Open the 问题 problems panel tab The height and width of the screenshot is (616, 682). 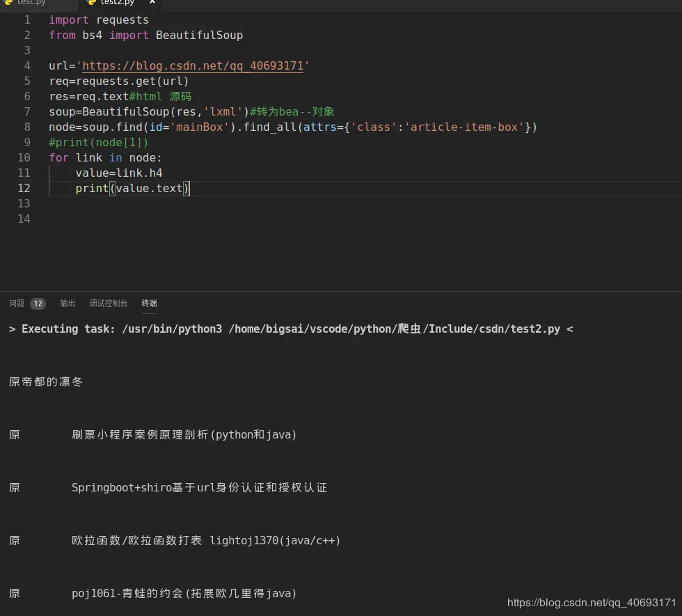coord(17,303)
